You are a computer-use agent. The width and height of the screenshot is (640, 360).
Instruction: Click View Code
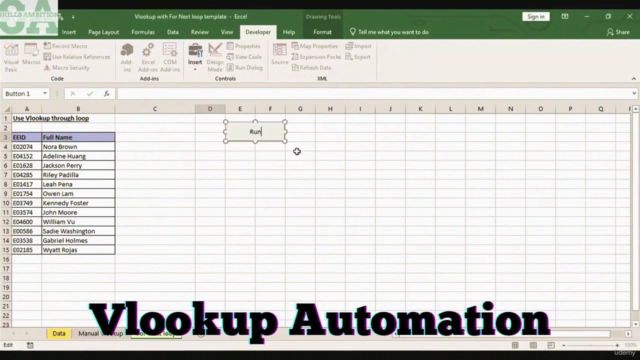[244, 57]
